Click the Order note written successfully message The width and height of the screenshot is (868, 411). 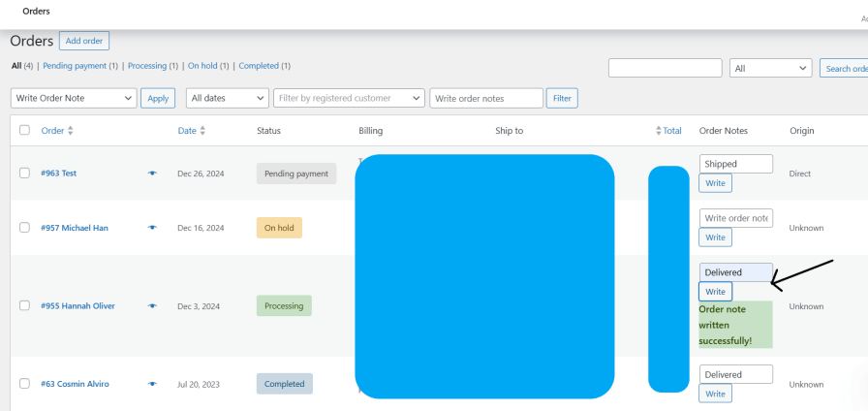pos(735,325)
